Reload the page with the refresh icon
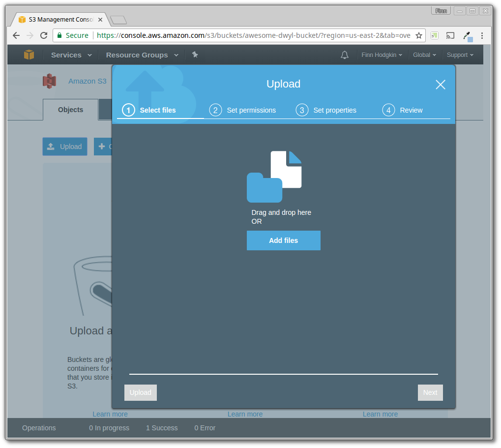This screenshot has height=448, width=501. coord(44,35)
